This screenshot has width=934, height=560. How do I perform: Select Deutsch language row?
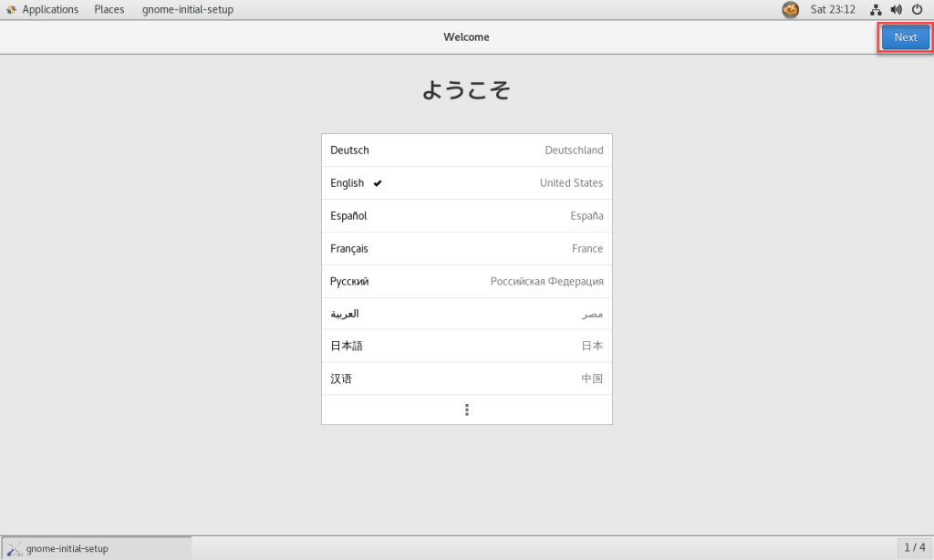[x=466, y=150]
